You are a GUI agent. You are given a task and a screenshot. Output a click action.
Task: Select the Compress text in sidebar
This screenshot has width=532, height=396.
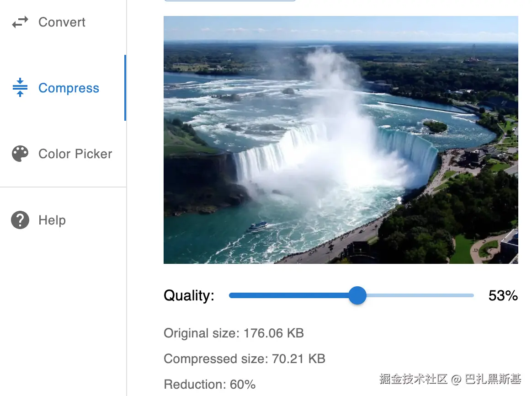[x=69, y=88]
